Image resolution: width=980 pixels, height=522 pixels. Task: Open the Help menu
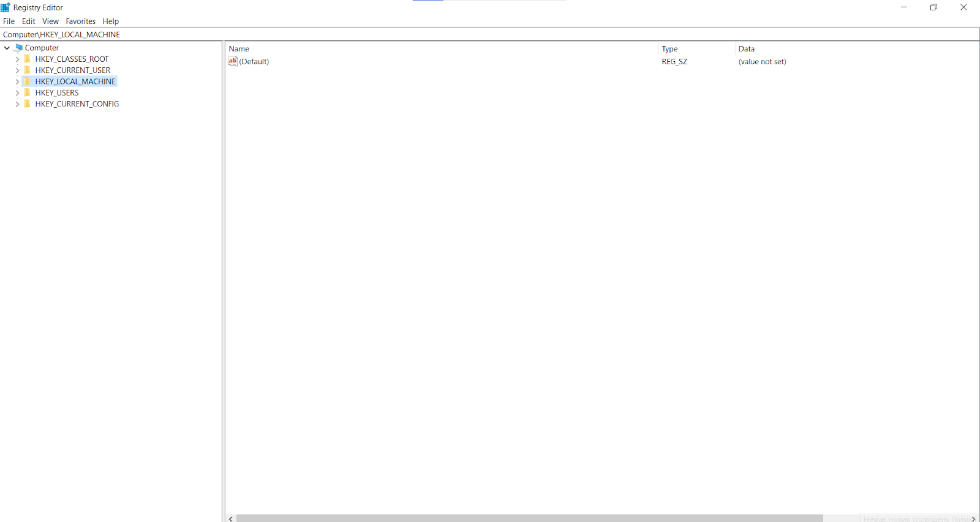[x=111, y=21]
